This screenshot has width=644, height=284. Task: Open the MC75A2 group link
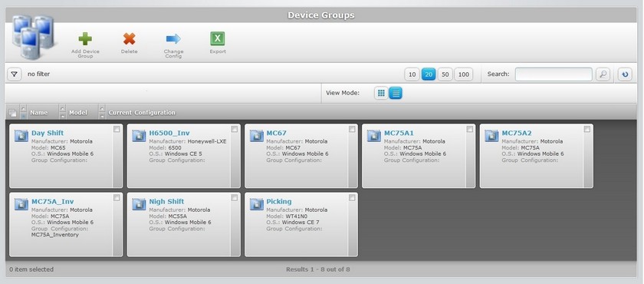517,133
